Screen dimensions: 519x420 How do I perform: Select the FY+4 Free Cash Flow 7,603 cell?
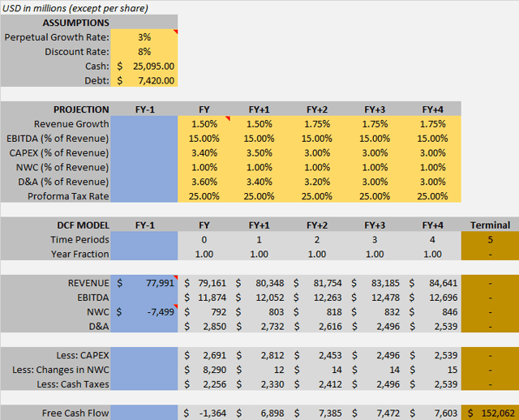tap(431, 413)
